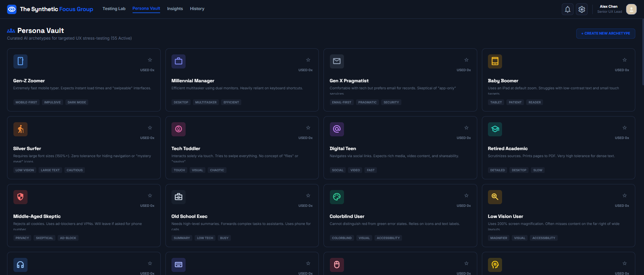The height and width of the screenshot is (275, 644).
Task: Click the LOW VISION tag on Silver Surfer
Action: [24, 170]
